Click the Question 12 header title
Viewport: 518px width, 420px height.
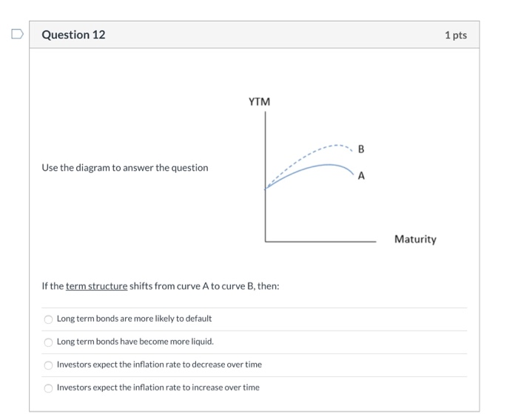tap(73, 35)
